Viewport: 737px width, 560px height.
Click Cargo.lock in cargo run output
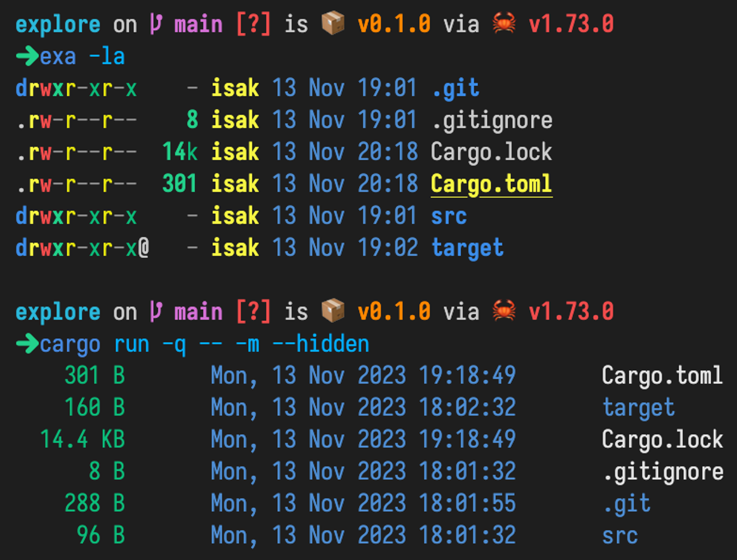[x=662, y=439]
